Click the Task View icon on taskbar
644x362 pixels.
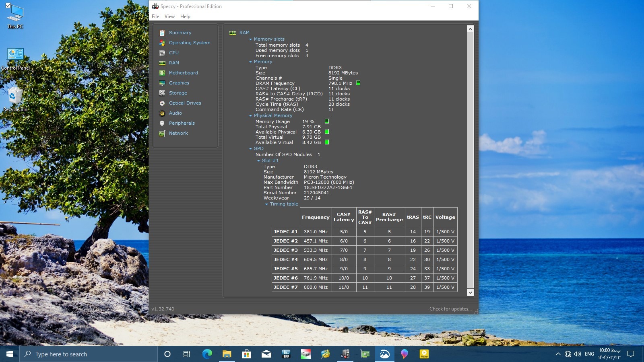[187, 354]
